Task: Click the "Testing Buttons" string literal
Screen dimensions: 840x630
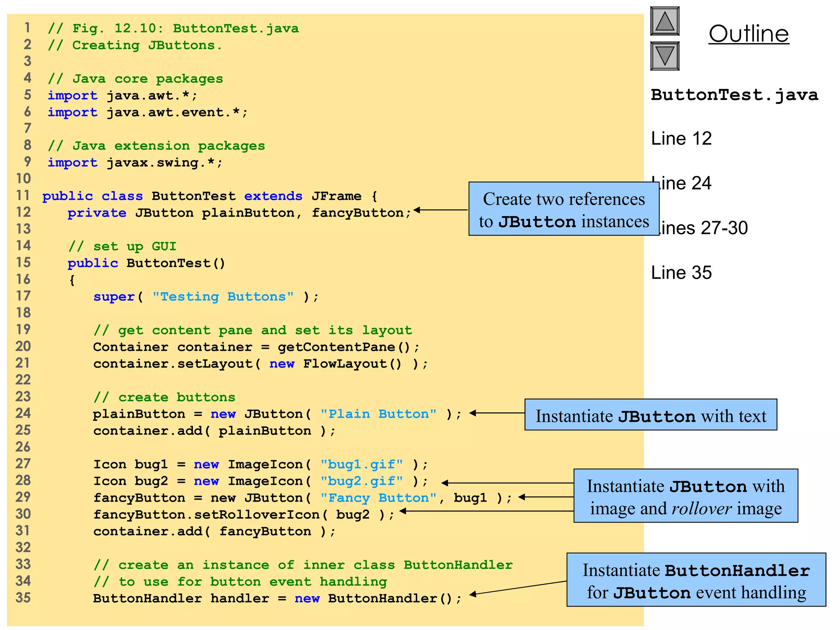Action: 223,297
